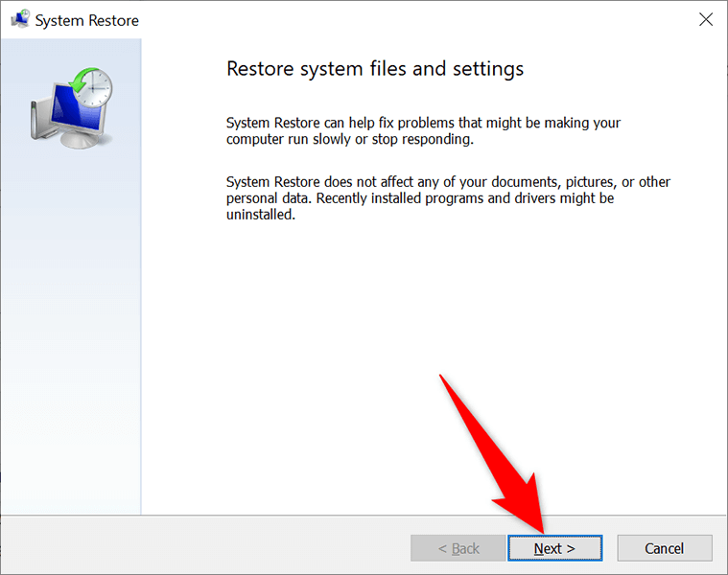Screen dimensions: 728x575
Task: Click the 'System Restore' window title text
Action: point(87,20)
